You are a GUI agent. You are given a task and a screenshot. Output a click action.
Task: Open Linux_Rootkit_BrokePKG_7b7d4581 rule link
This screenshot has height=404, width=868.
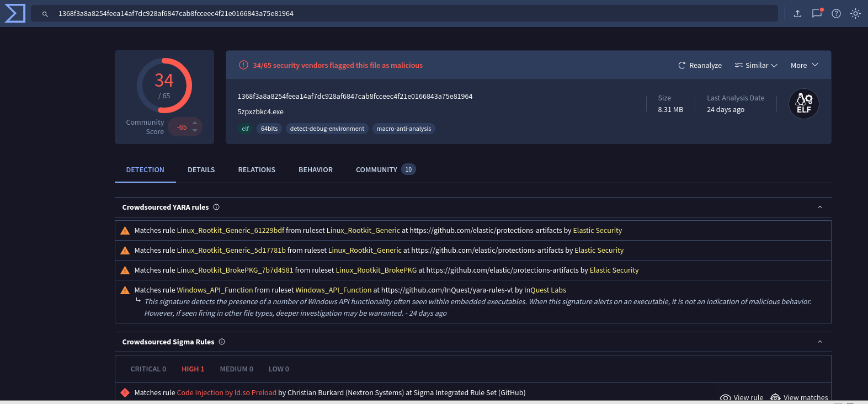click(235, 270)
